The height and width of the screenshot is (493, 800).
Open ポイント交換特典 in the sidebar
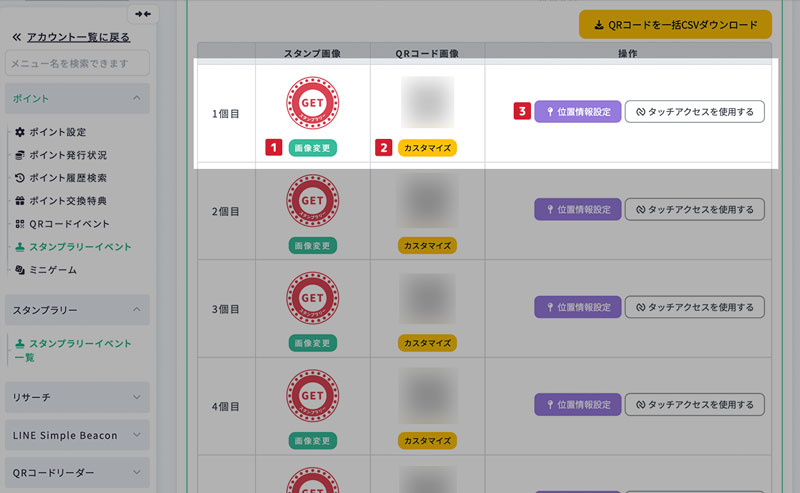(x=67, y=201)
